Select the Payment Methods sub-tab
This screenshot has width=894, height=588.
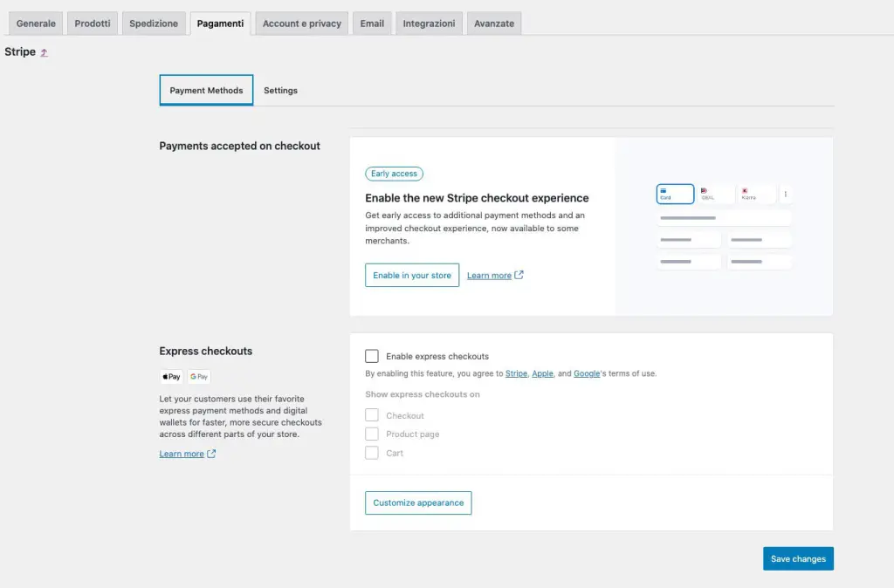pos(206,90)
